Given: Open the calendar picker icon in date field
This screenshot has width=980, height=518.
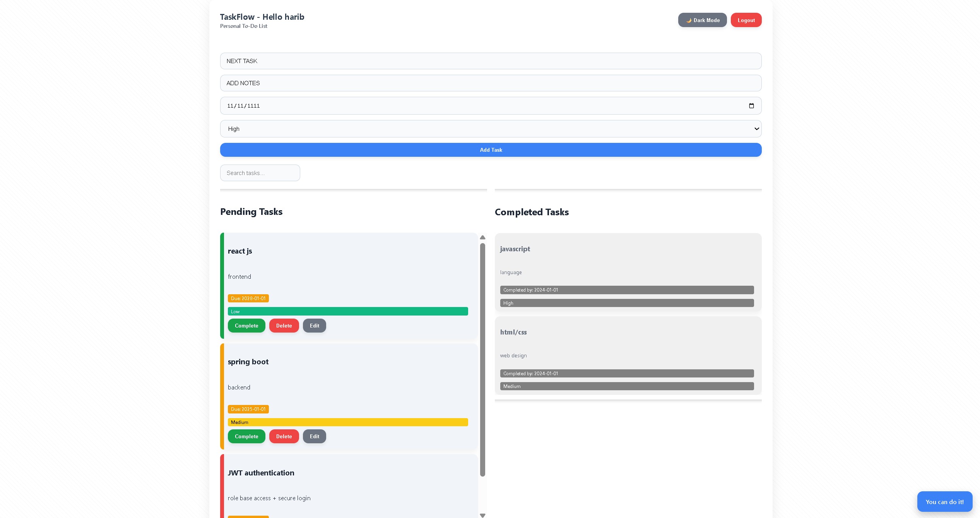Looking at the screenshot, I should point(751,106).
